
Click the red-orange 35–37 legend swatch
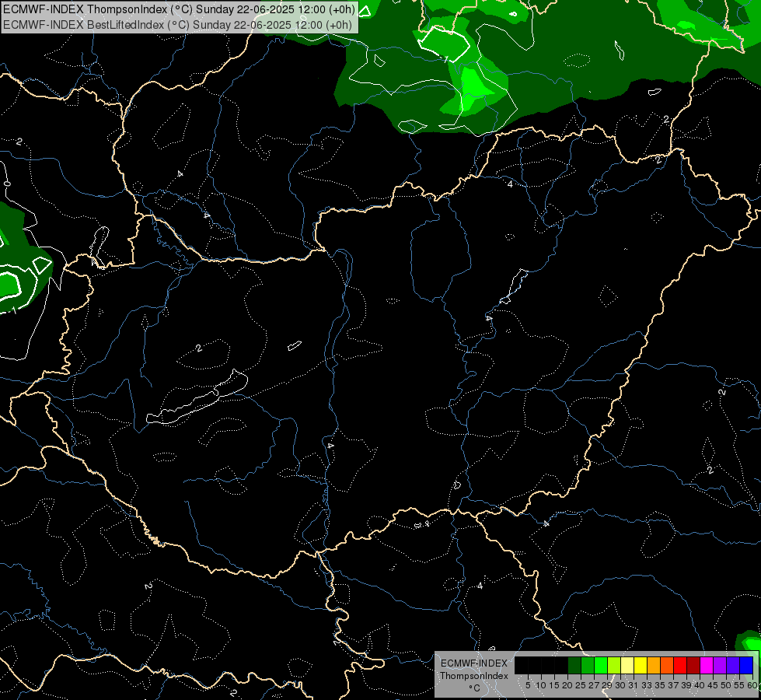click(667, 665)
